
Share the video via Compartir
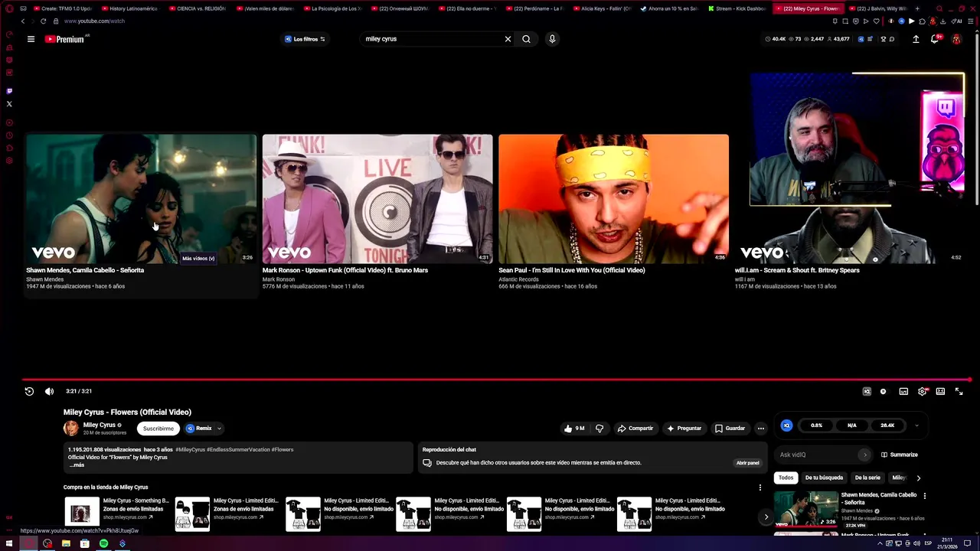pyautogui.click(x=635, y=429)
